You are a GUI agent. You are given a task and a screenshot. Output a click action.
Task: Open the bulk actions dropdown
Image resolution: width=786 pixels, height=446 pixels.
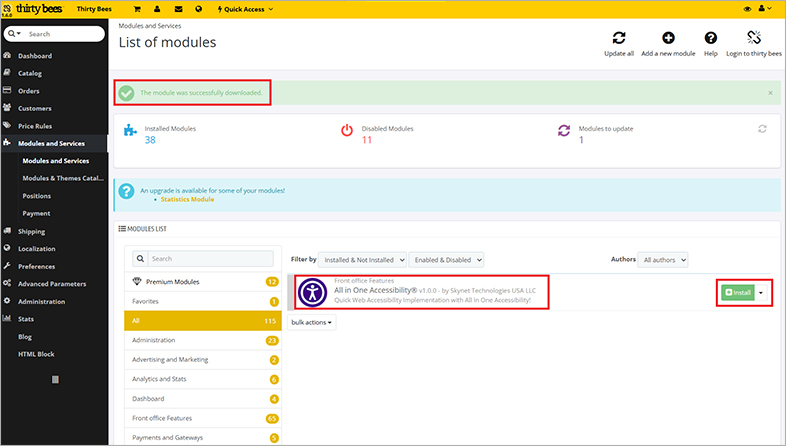point(312,323)
